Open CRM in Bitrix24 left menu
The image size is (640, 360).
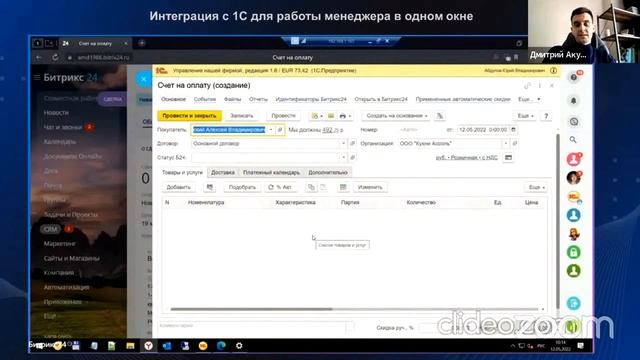[x=51, y=229]
